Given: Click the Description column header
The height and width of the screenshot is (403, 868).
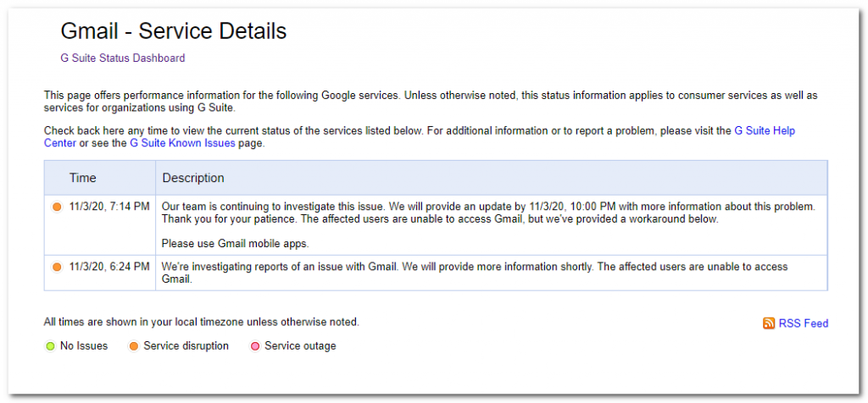Looking at the screenshot, I should (193, 179).
